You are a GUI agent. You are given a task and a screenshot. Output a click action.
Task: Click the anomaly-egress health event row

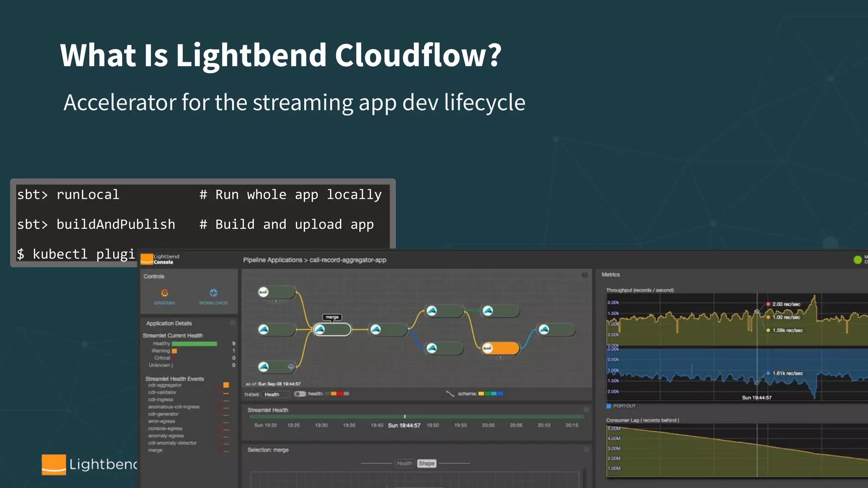pos(188,435)
